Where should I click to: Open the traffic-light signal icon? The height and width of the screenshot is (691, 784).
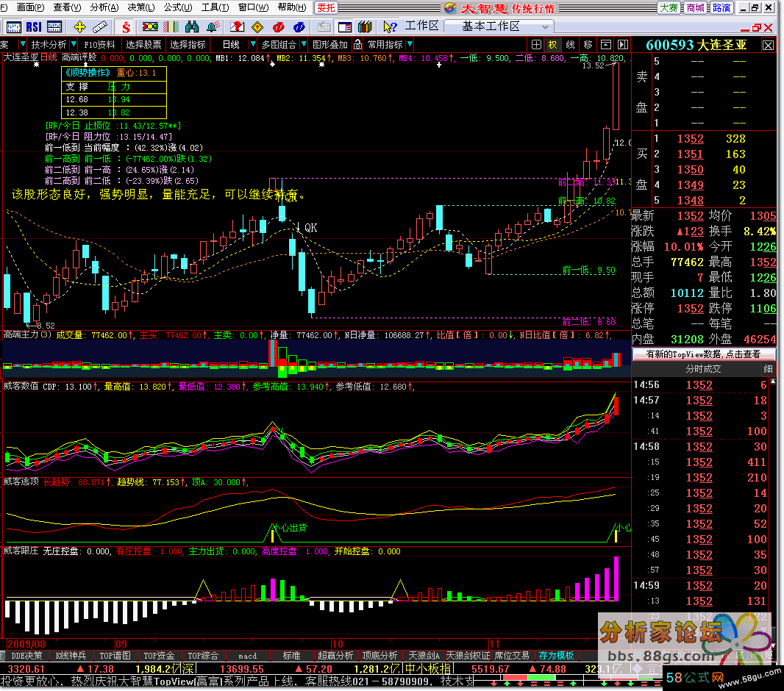[150, 27]
